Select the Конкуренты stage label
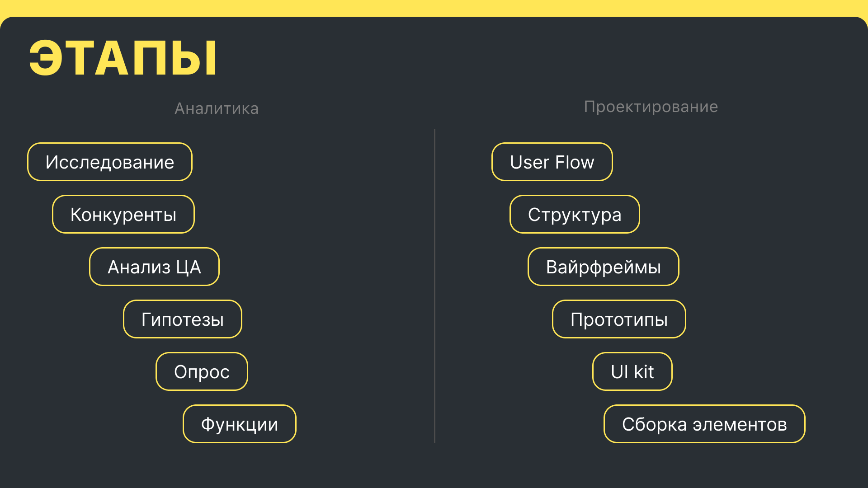The height and width of the screenshot is (488, 868). pyautogui.click(x=123, y=215)
